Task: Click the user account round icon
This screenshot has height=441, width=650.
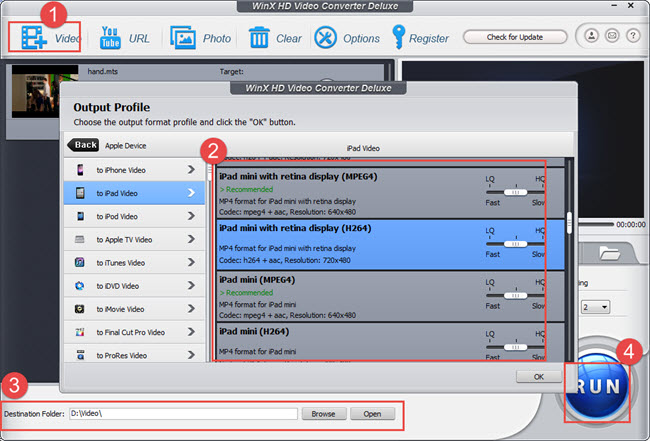Action: pyautogui.click(x=591, y=36)
